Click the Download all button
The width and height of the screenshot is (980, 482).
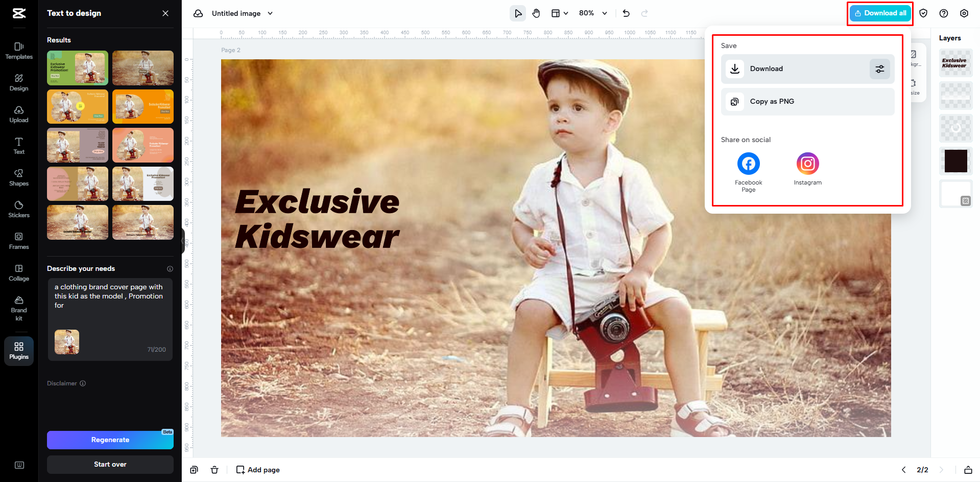click(879, 13)
